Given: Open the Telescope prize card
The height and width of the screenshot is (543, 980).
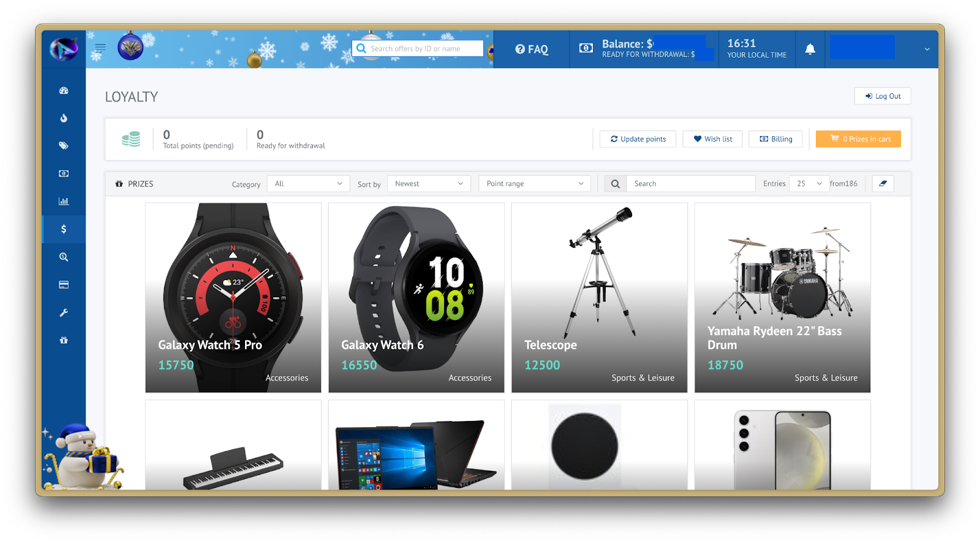Looking at the screenshot, I should 600,298.
